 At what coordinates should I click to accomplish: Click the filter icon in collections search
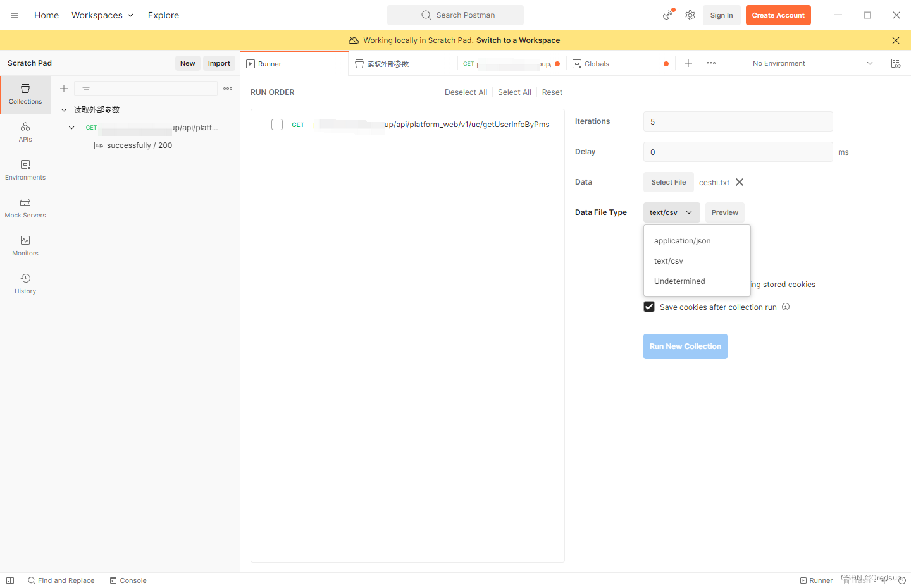click(86, 89)
